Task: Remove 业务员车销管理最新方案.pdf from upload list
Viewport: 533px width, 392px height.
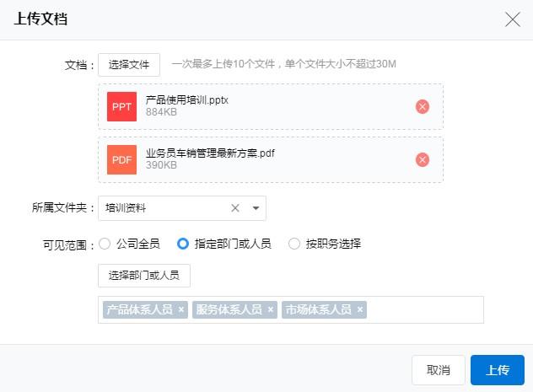Action: click(x=423, y=159)
